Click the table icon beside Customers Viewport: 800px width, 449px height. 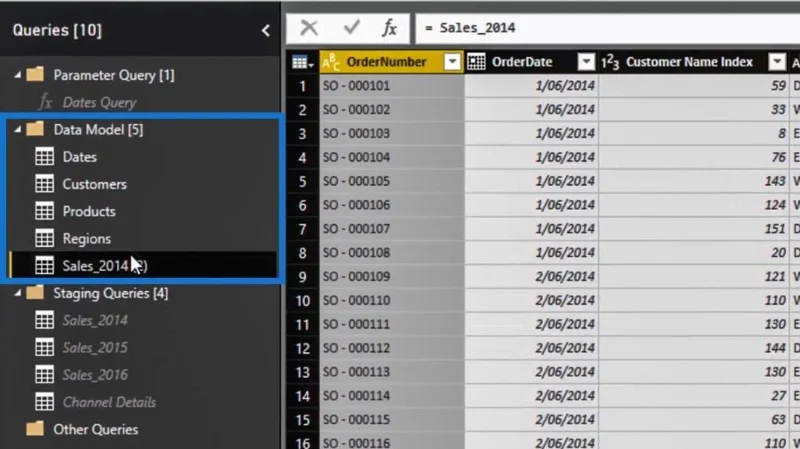44,184
